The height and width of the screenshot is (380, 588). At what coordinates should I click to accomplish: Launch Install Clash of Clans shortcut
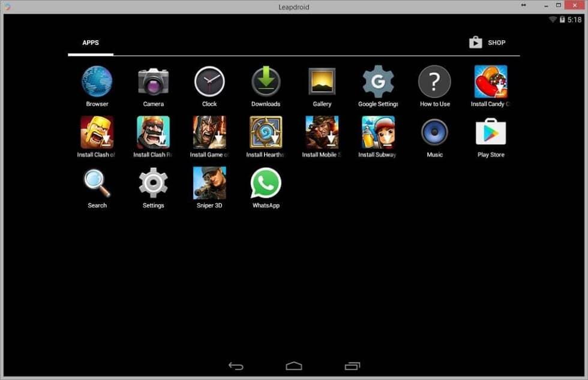pyautogui.click(x=97, y=132)
